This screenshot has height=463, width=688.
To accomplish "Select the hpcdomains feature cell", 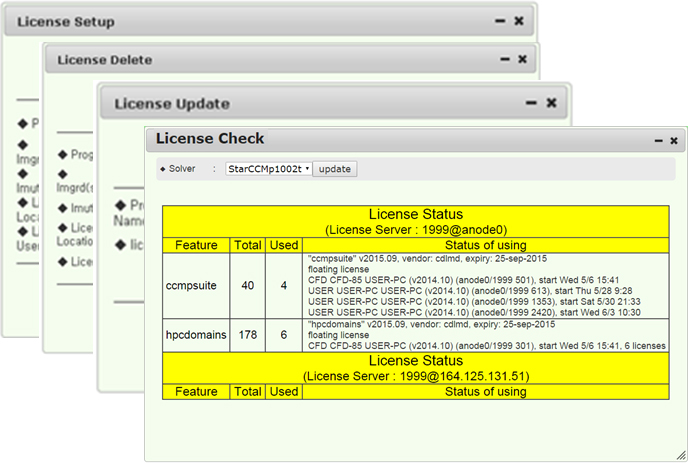I will (x=196, y=335).
